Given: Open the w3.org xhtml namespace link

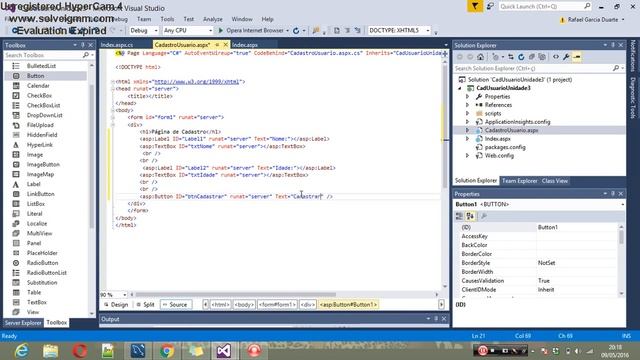Looking at the screenshot, I should (197, 82).
